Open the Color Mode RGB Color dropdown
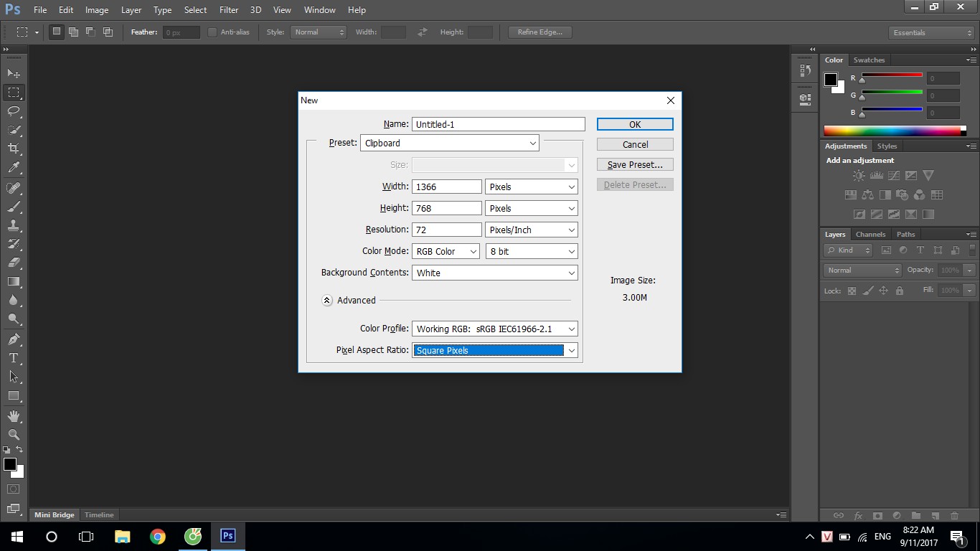This screenshot has width=980, height=551. (446, 251)
